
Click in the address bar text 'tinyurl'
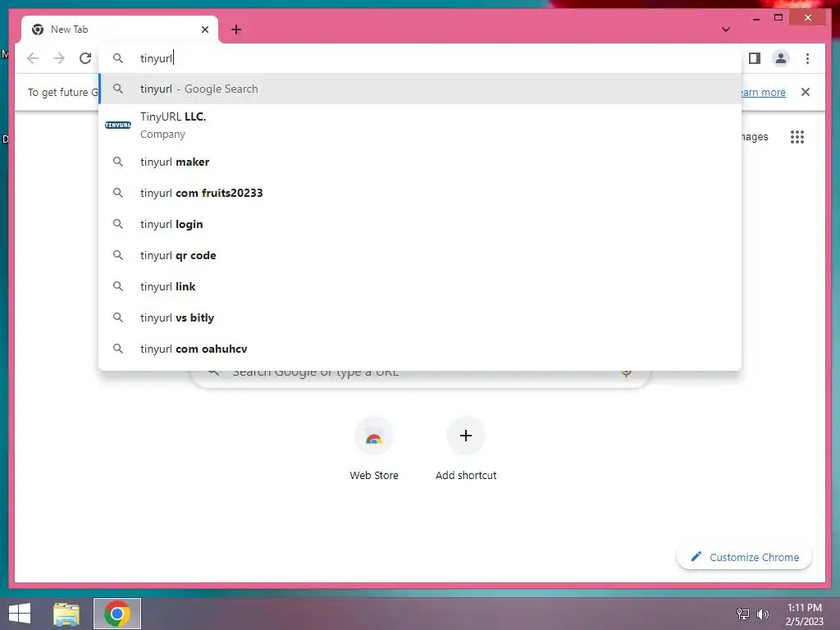pos(156,58)
